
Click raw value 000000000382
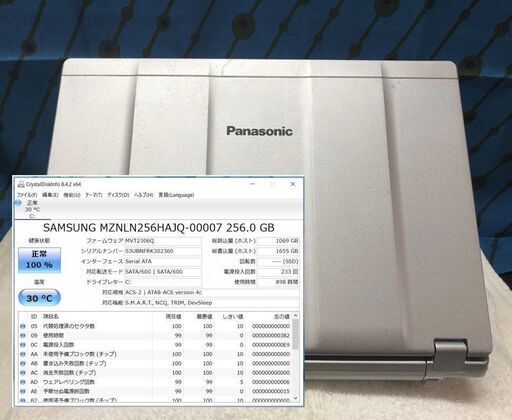pos(271,336)
